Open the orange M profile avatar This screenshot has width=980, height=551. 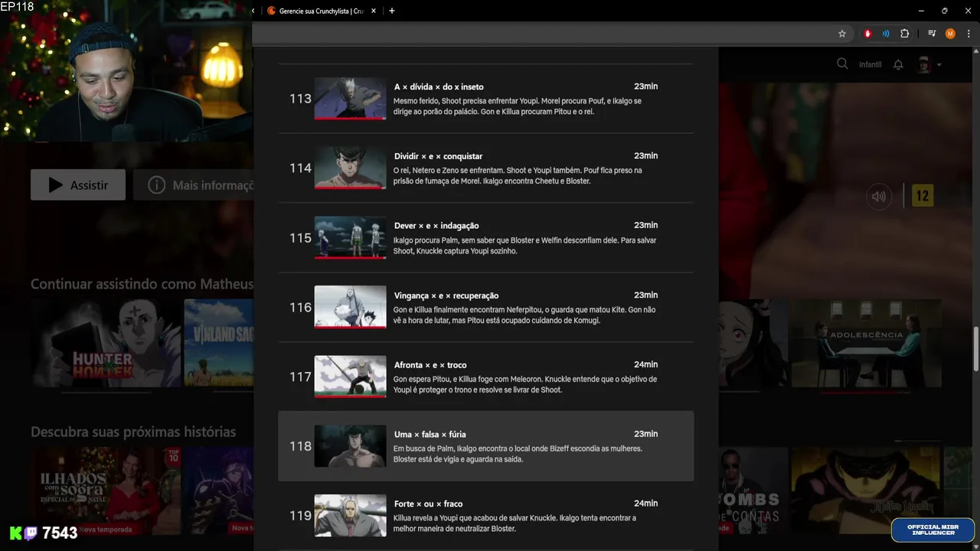(x=950, y=34)
